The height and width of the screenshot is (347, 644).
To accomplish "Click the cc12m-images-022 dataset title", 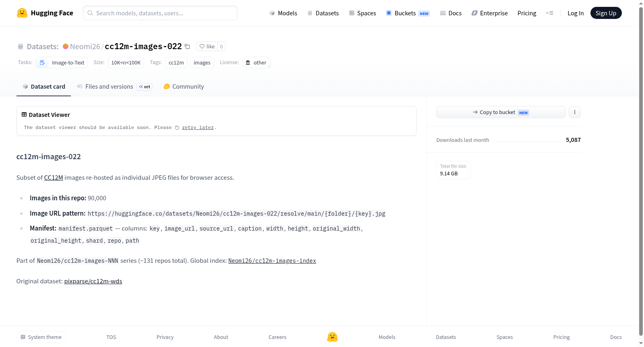I will [143, 46].
